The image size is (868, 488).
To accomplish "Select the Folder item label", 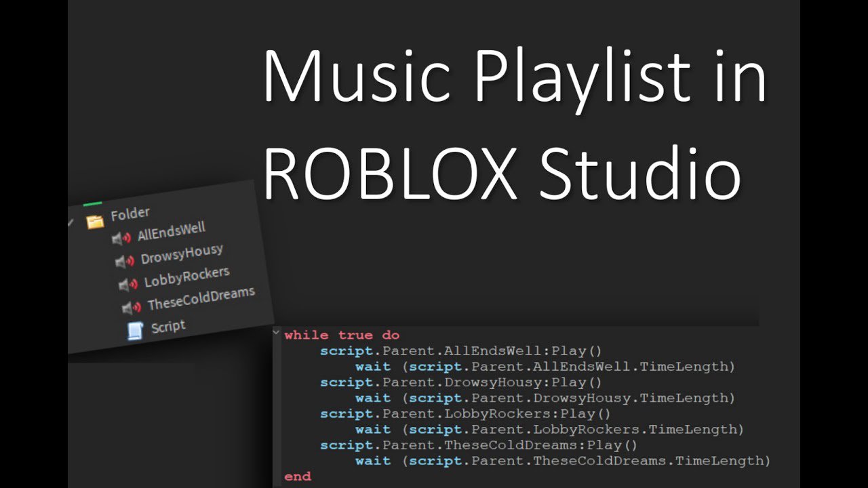I will 130,214.
